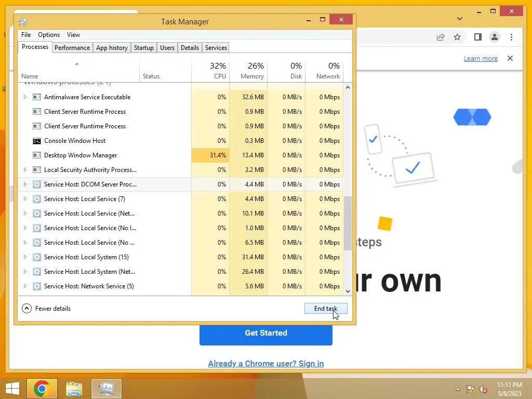This screenshot has height=399, width=532.
Task: Expand Service Host: Local System (15)
Action: [25, 257]
